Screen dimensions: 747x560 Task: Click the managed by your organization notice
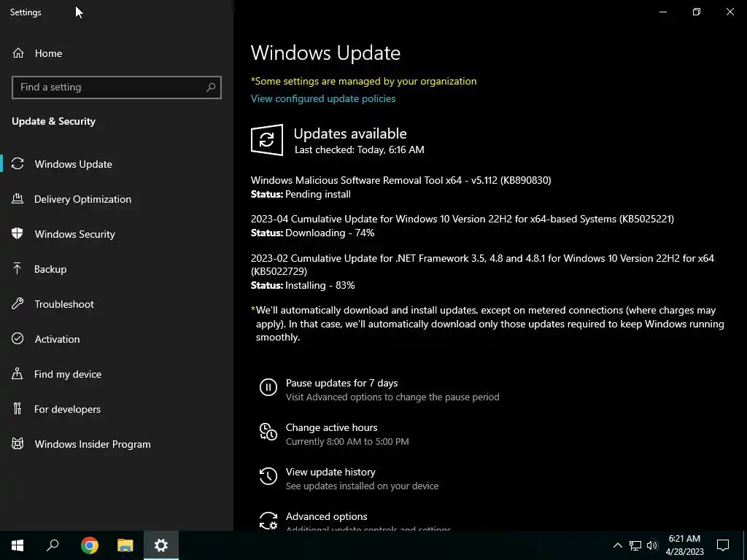[x=363, y=81]
